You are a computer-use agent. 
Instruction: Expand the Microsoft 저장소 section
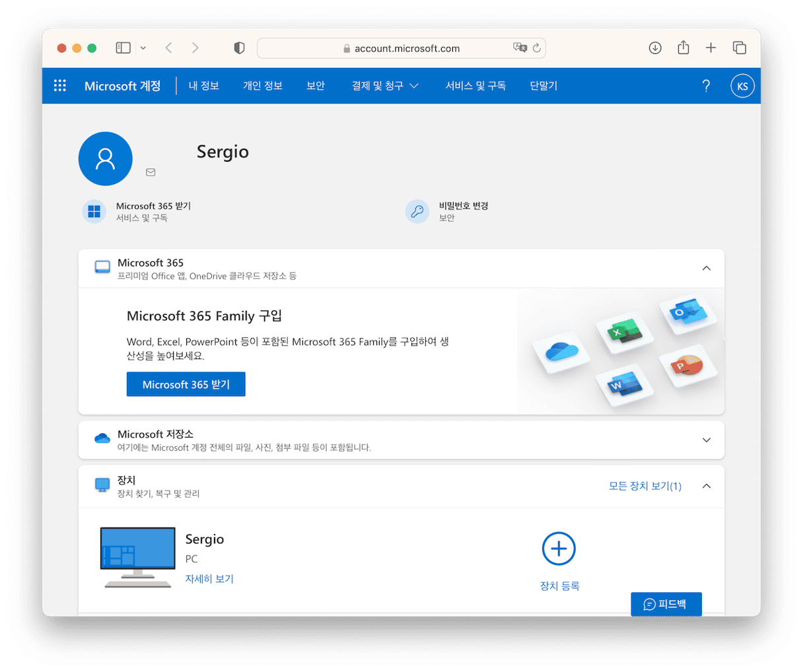(x=706, y=440)
